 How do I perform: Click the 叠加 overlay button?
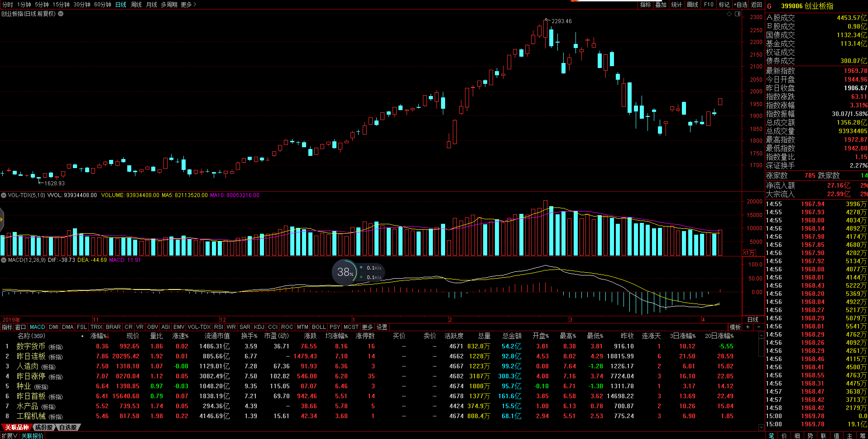pos(661,5)
